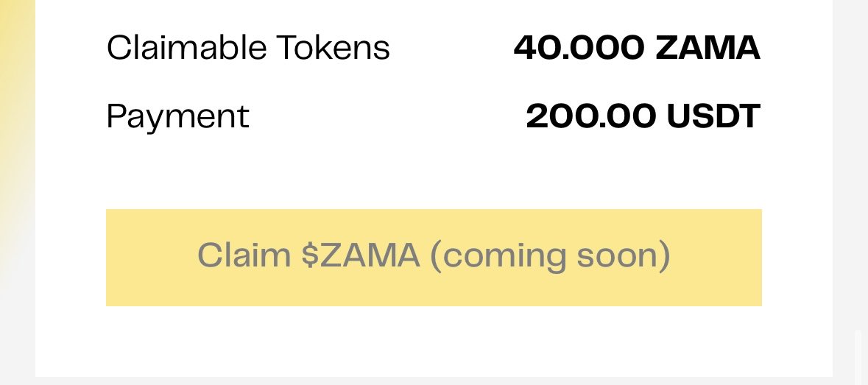Click the empty white area below the claim button
868x385 pixels.
[x=434, y=341]
